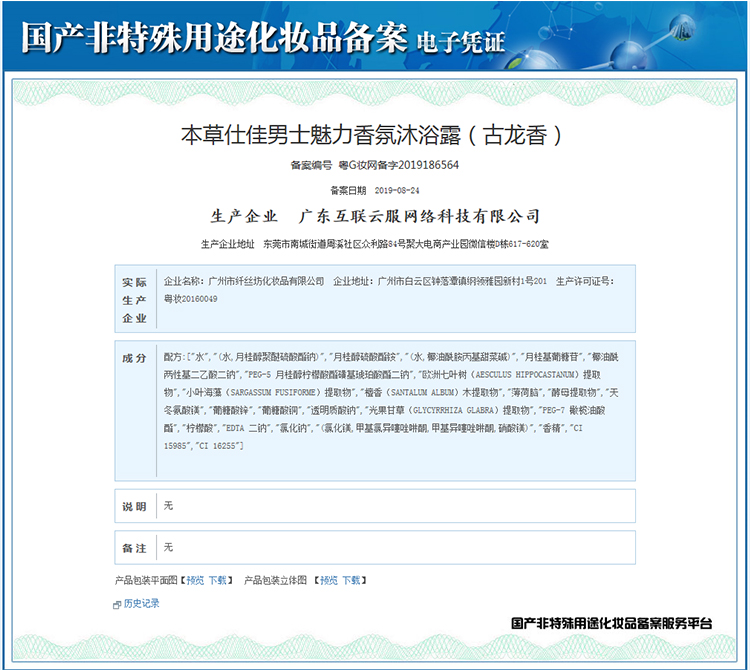Select company name 广东互联云服网络科技有限公司
This screenshot has width=750, height=670.
[419, 216]
